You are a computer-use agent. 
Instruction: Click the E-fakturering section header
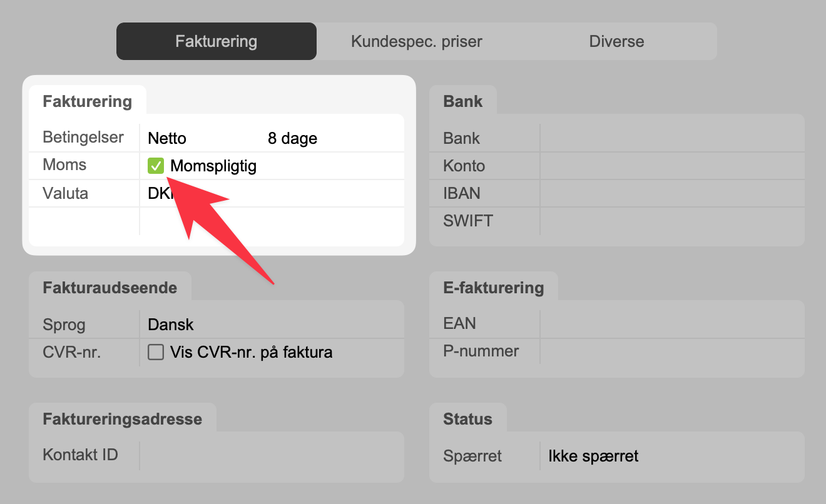point(493,288)
